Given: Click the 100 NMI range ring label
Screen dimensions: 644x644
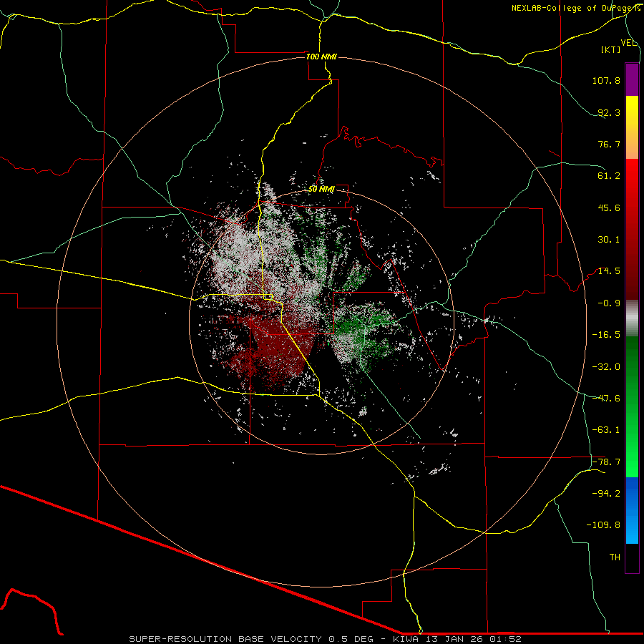Looking at the screenshot, I should pyautogui.click(x=321, y=57).
